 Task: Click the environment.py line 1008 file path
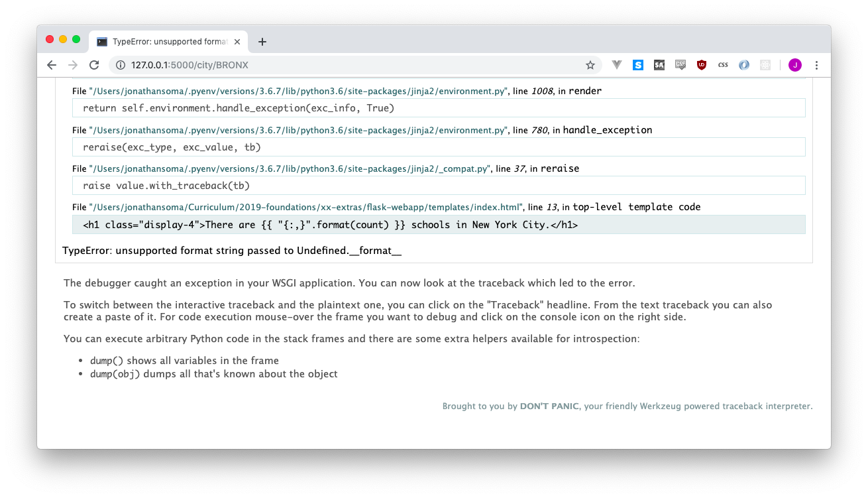coord(299,92)
